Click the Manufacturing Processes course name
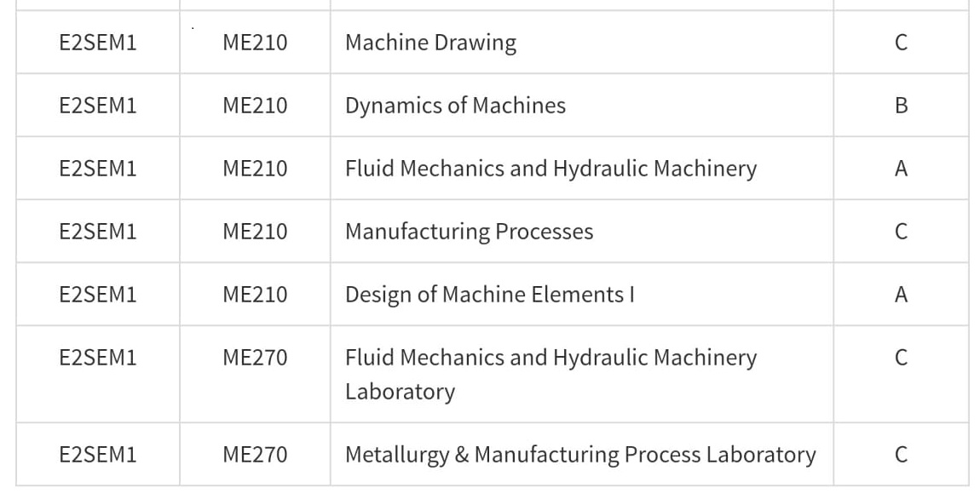The height and width of the screenshot is (499, 980). [469, 232]
